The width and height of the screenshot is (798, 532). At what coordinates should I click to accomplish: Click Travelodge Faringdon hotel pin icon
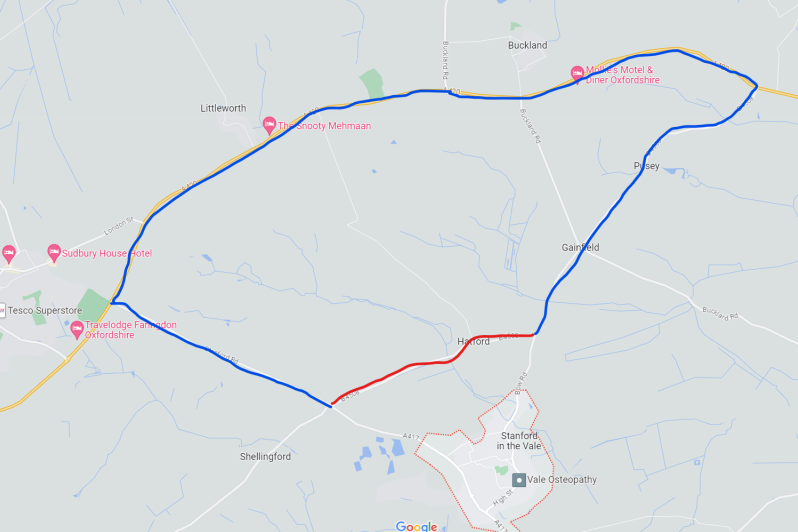77,329
